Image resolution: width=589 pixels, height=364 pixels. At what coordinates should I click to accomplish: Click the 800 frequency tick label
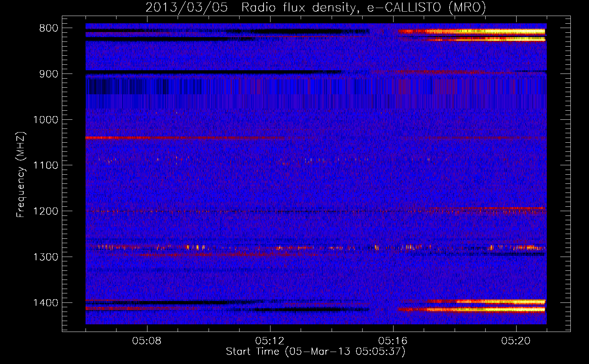pos(48,28)
